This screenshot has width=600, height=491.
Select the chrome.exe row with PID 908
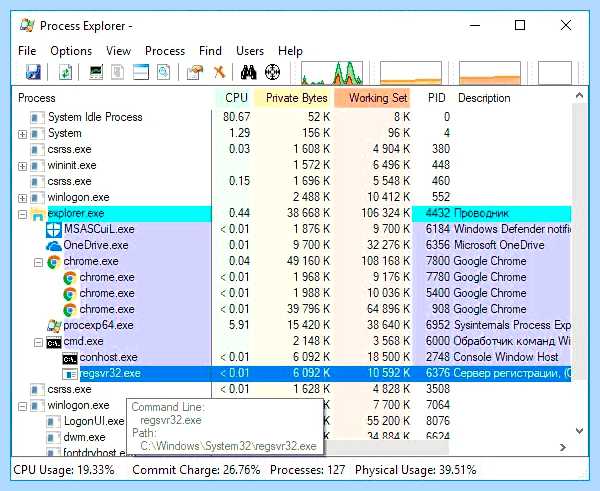[291, 309]
